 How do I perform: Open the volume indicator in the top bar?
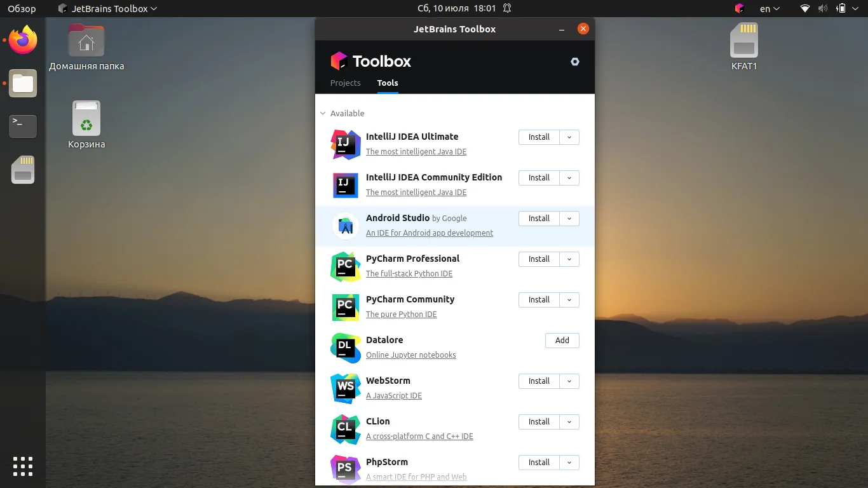[823, 9]
